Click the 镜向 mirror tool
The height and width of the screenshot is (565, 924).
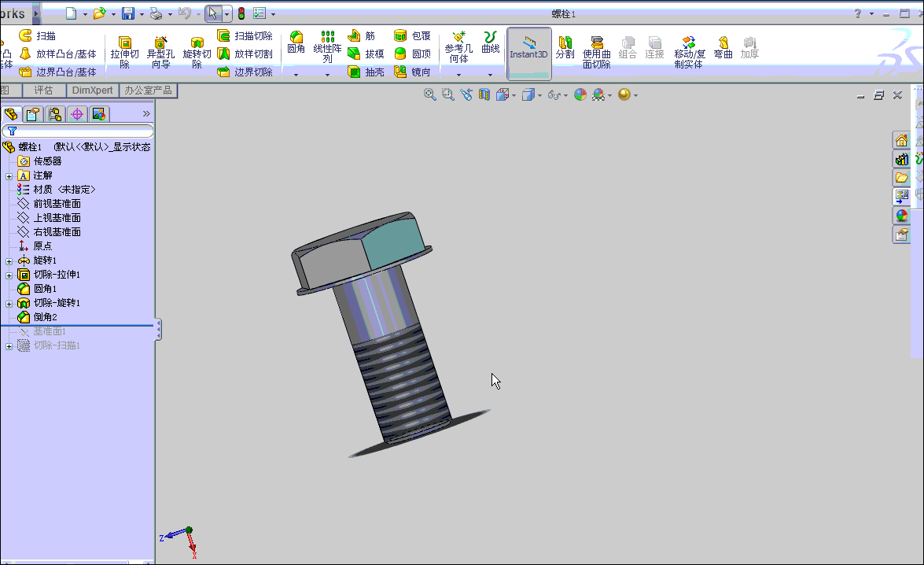(x=412, y=72)
